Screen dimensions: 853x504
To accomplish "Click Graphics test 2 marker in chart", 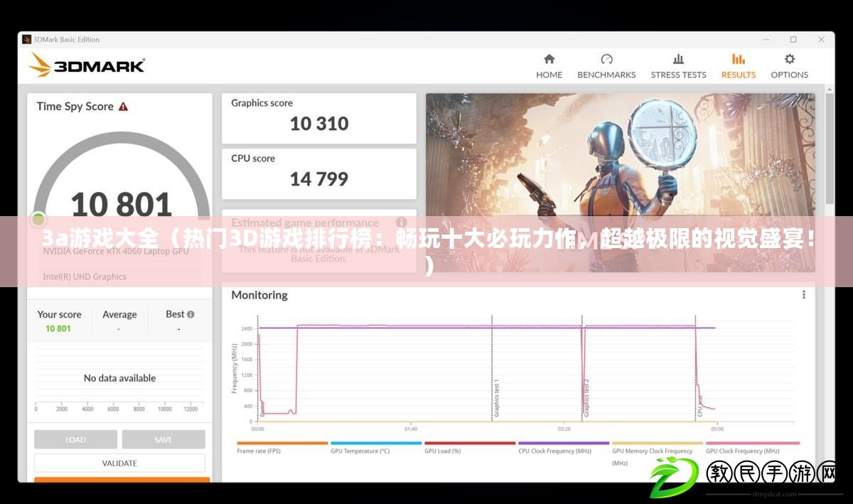I will coord(587,398).
